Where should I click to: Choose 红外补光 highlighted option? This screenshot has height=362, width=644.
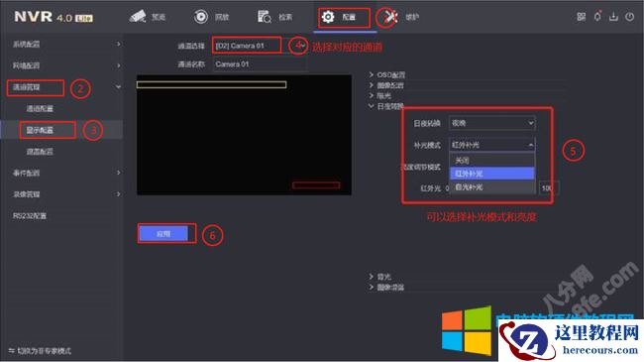(492, 174)
